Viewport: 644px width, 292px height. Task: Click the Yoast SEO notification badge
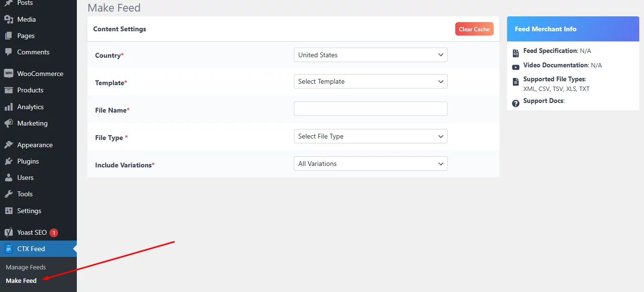[54, 233]
